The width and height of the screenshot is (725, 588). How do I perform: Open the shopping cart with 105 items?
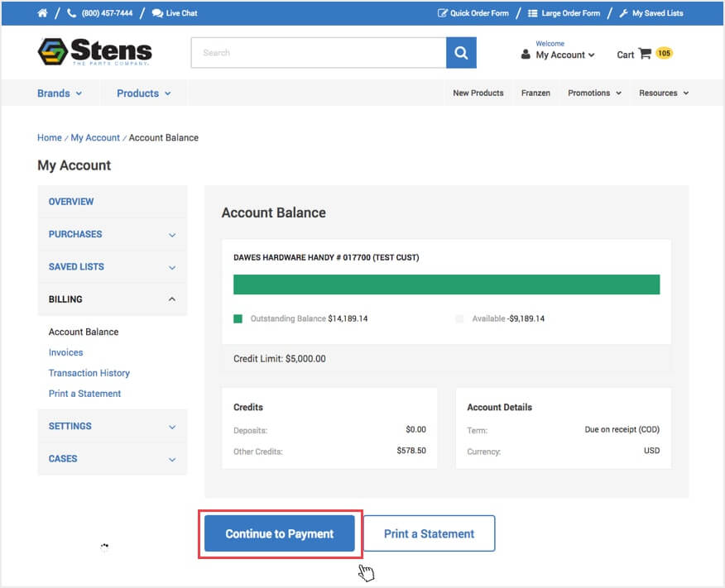coord(645,53)
